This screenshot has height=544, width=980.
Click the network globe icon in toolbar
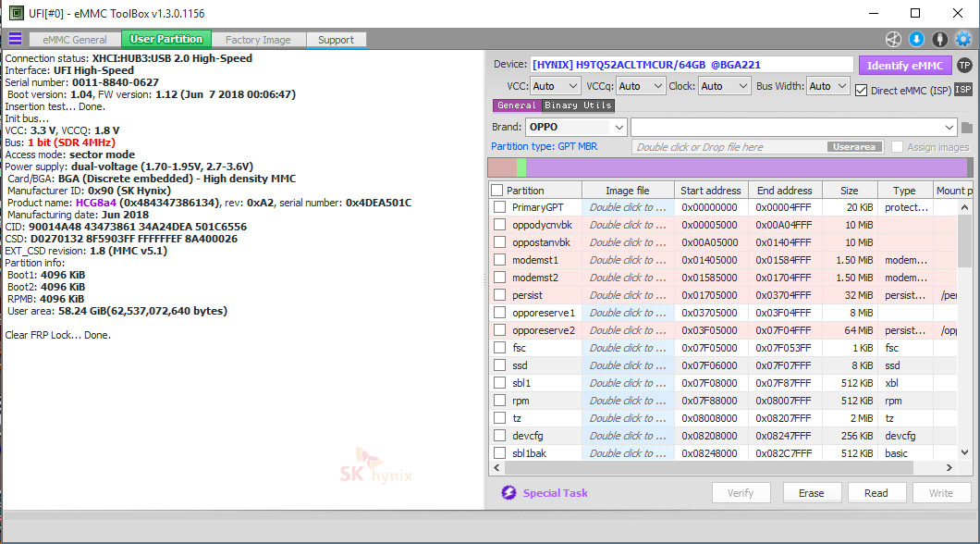point(894,39)
